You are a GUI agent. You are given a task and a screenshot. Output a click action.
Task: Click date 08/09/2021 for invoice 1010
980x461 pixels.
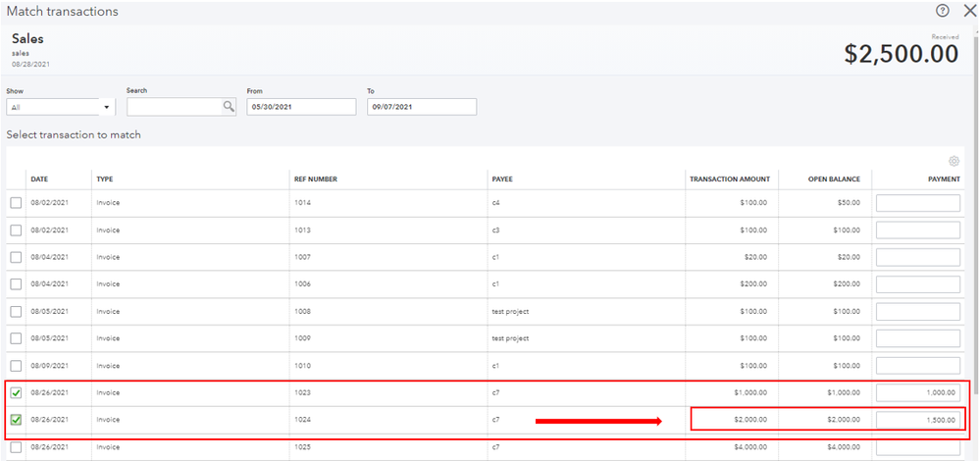click(50, 366)
